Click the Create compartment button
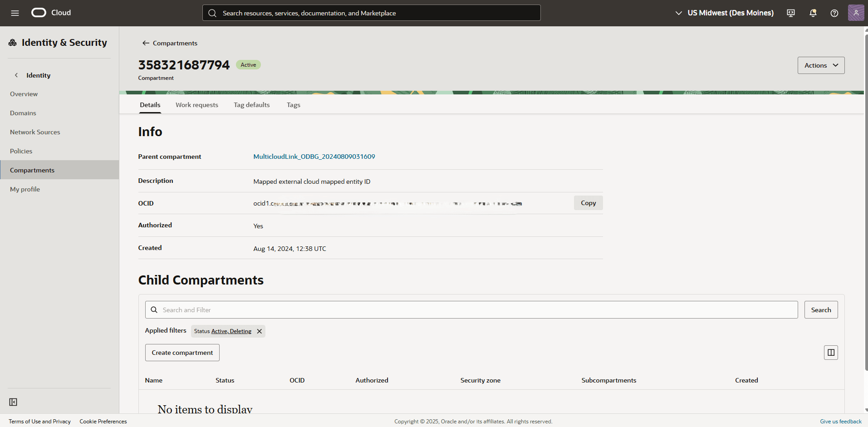Image resolution: width=868 pixels, height=427 pixels. click(x=182, y=352)
